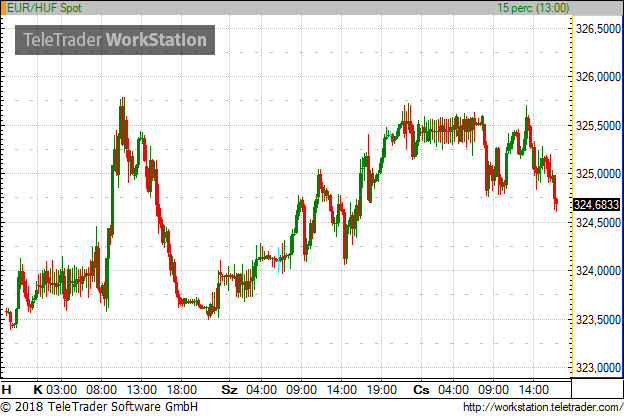Click the 323,0000 price axis label
This screenshot has width=624, height=416.
(x=598, y=368)
